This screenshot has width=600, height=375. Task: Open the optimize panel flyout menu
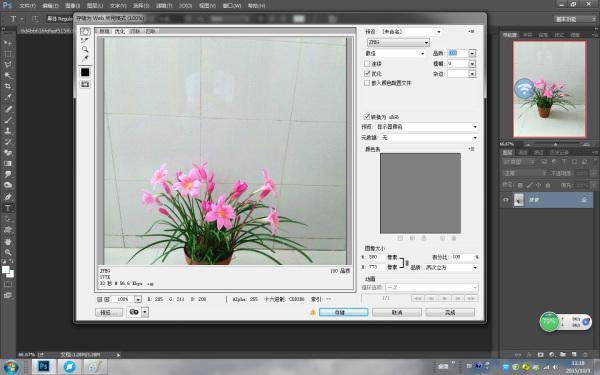[x=471, y=31]
